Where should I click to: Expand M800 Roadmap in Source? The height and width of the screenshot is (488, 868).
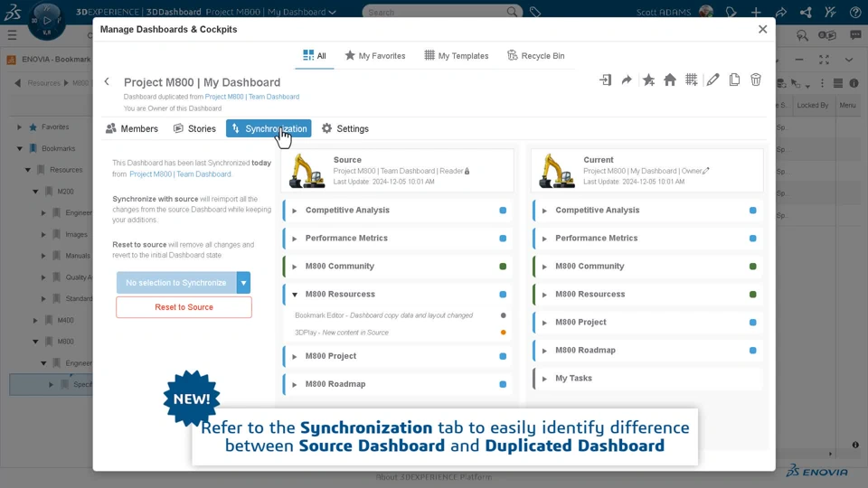pos(295,384)
